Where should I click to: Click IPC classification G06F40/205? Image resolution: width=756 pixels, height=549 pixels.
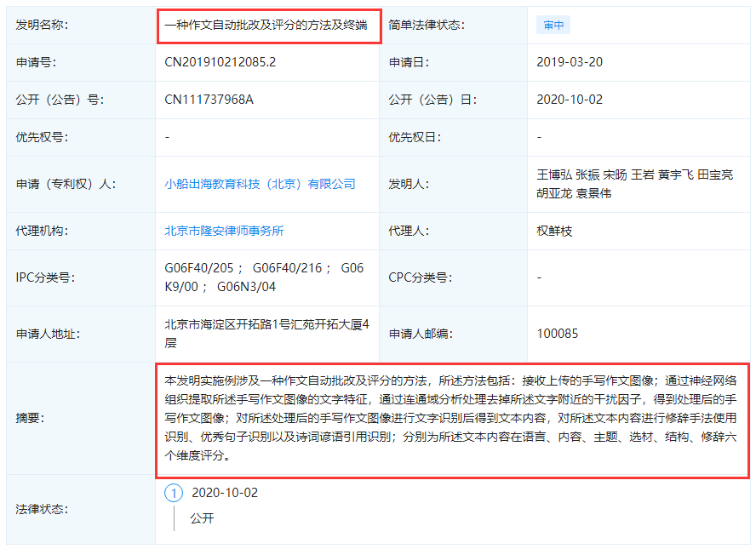(x=199, y=268)
